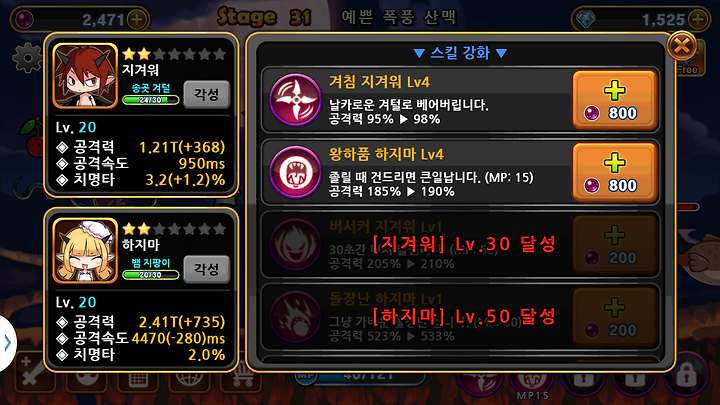The height and width of the screenshot is (405, 720).
Task: Click the 각성 button for 하지마
Action: (207, 270)
